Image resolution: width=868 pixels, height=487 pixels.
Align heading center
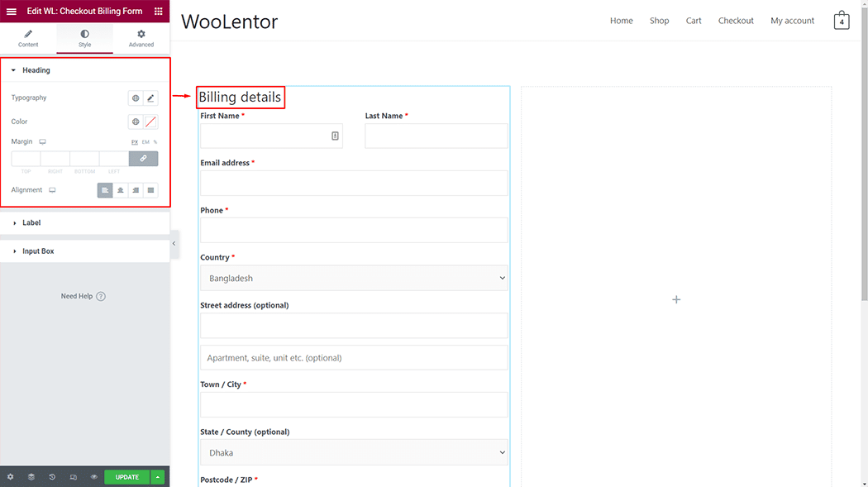[120, 190]
